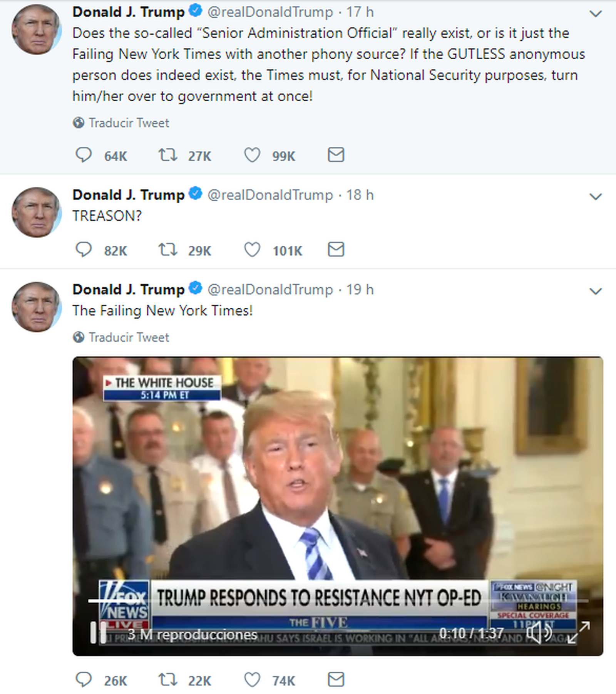Share the TREASON? tweet by message envelope
The width and height of the screenshot is (616, 694).
coord(336,250)
